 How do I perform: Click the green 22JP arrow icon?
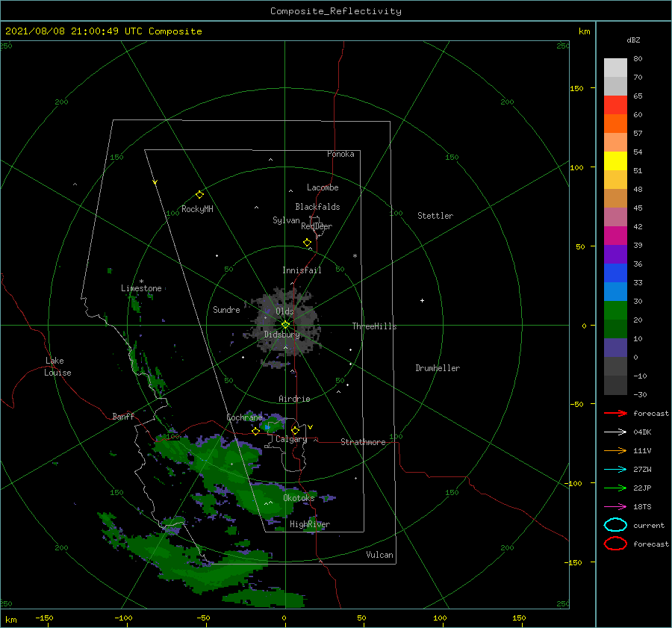coord(615,488)
